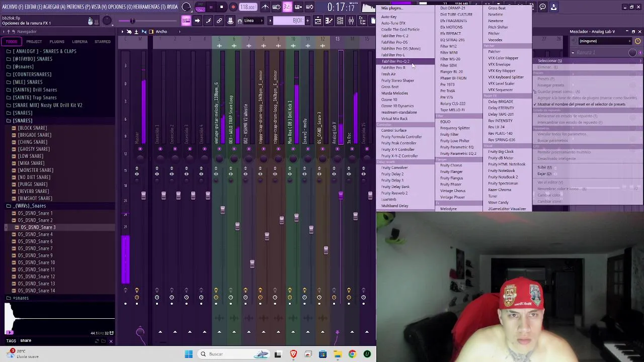644x362 pixels.
Task: Select FabFilter Pro-Q 2 from plugin list
Action: click(395, 61)
